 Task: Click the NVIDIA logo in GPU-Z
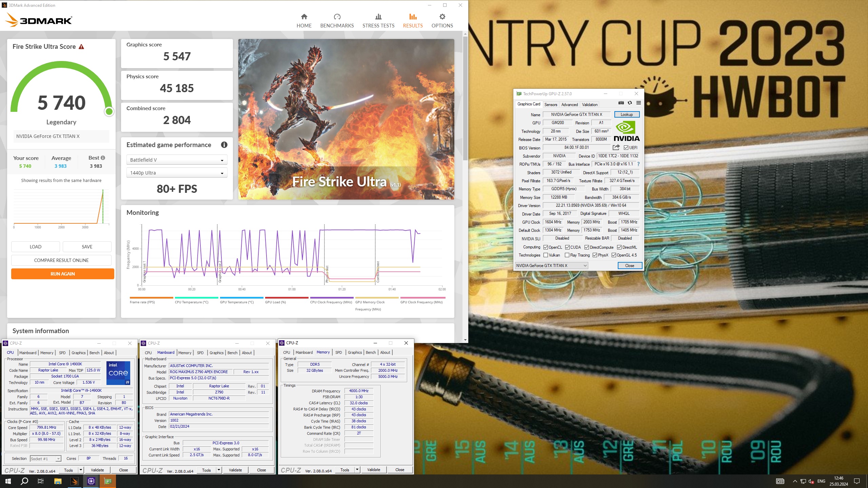627,131
